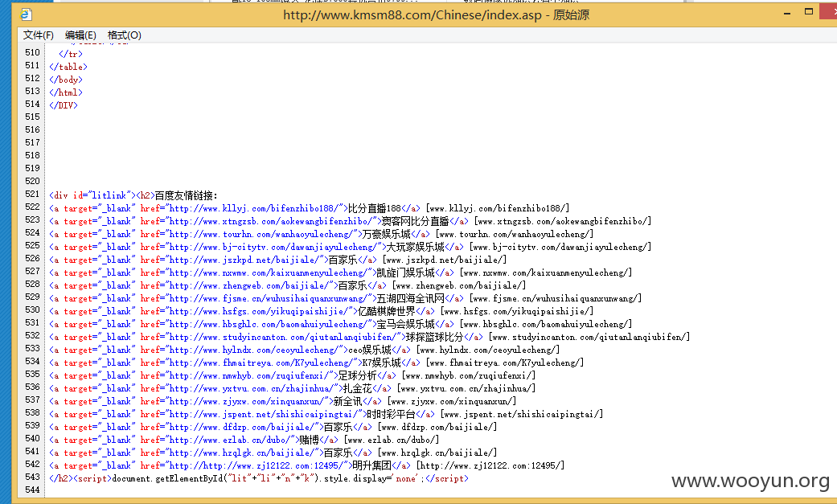Click the 赌博 link text
This screenshot has width=837, height=504.
point(309,440)
